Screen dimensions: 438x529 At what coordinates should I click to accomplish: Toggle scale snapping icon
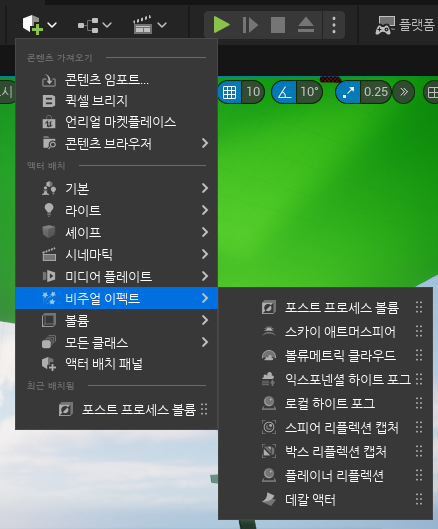pyautogui.click(x=348, y=92)
